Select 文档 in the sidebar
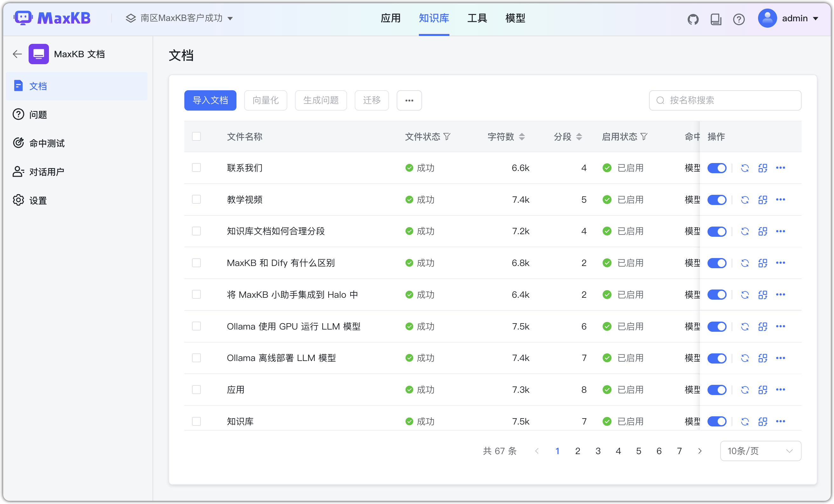 point(77,86)
